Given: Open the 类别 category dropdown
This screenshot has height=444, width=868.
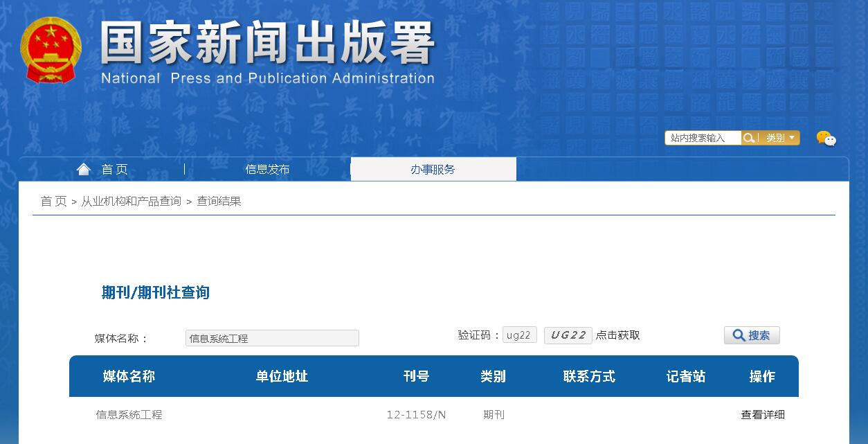Looking at the screenshot, I should tap(779, 137).
